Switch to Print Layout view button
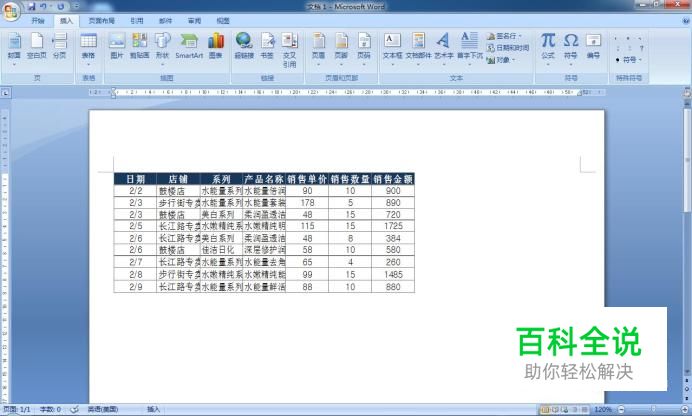This screenshot has width=692, height=416. 545,410
